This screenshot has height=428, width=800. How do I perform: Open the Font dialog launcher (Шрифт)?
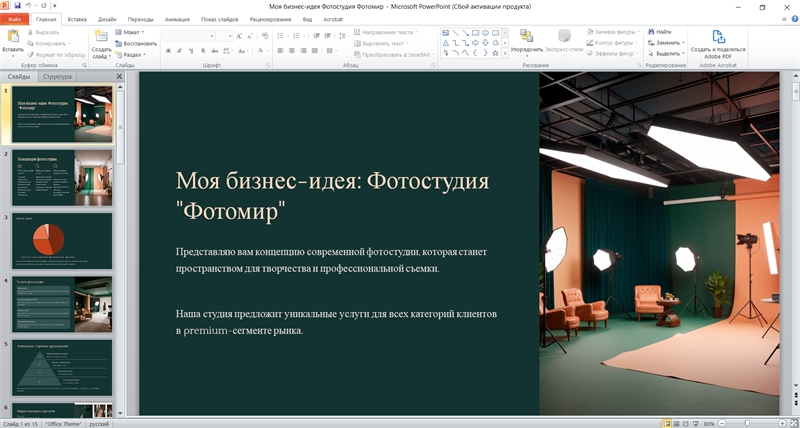pos(268,66)
